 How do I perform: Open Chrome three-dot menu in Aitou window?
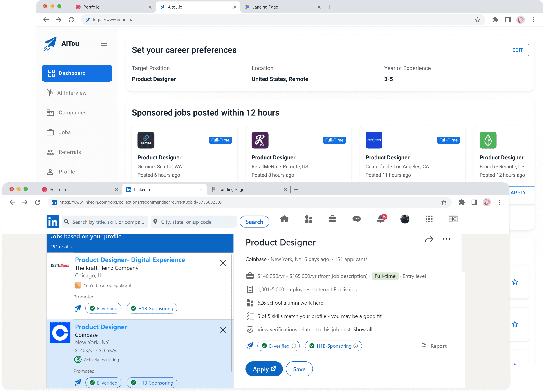[x=533, y=20]
